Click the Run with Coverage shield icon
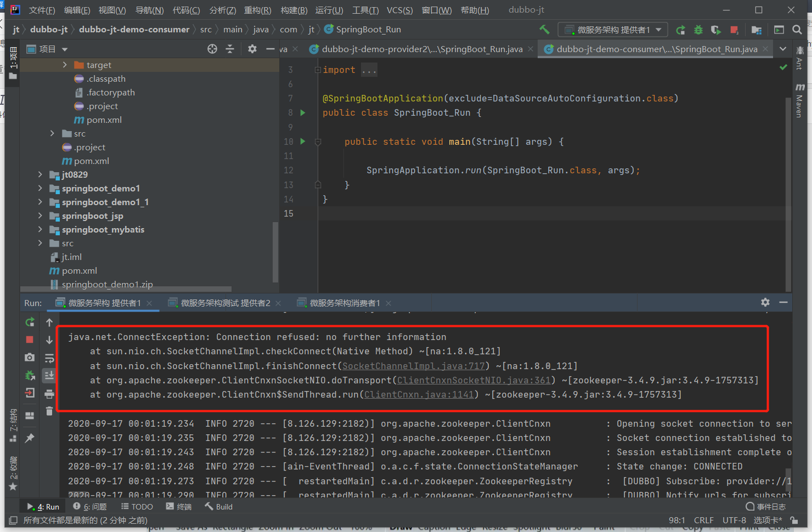 click(716, 30)
